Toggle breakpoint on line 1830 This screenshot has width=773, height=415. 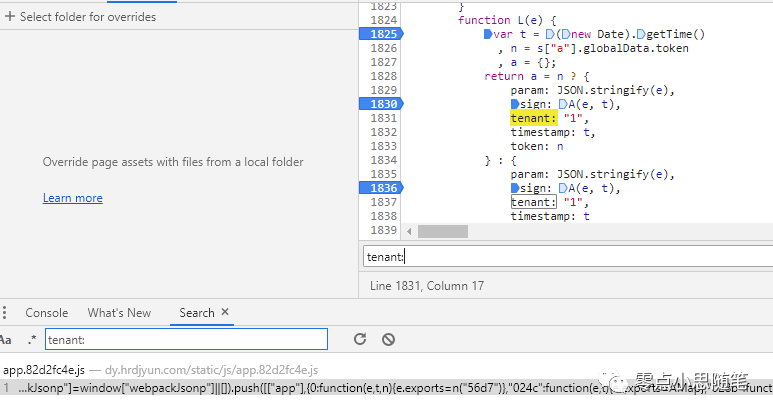(382, 104)
